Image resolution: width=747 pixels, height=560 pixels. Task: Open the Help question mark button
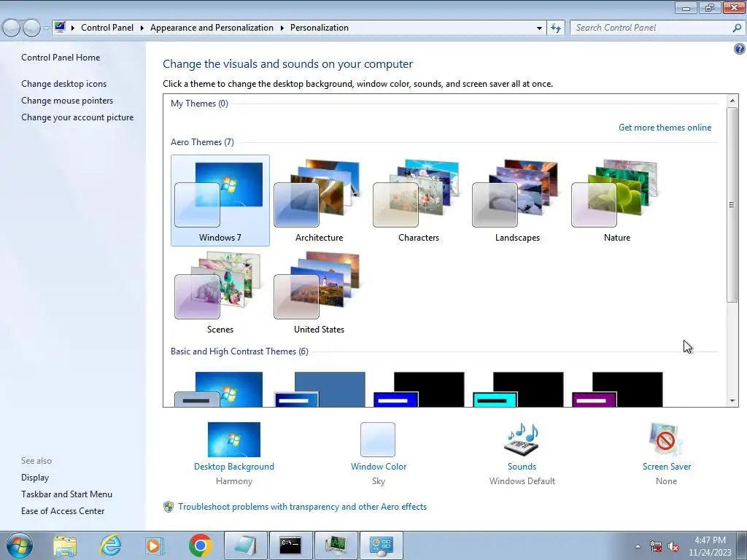pos(739,49)
